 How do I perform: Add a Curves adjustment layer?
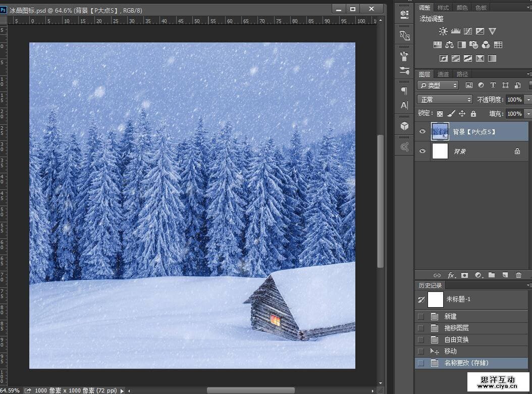point(468,31)
